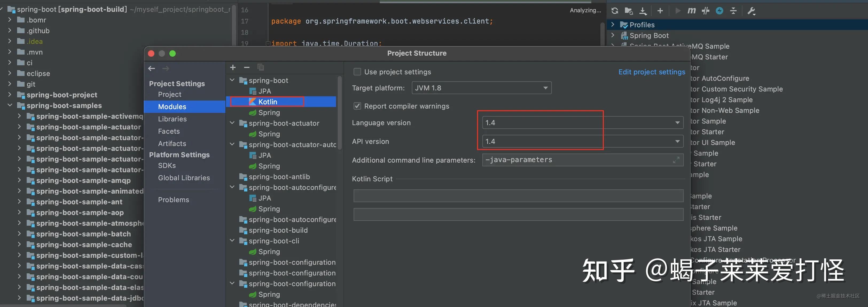Image resolution: width=868 pixels, height=307 pixels.
Task: Open the Language version dropdown
Action: point(582,123)
